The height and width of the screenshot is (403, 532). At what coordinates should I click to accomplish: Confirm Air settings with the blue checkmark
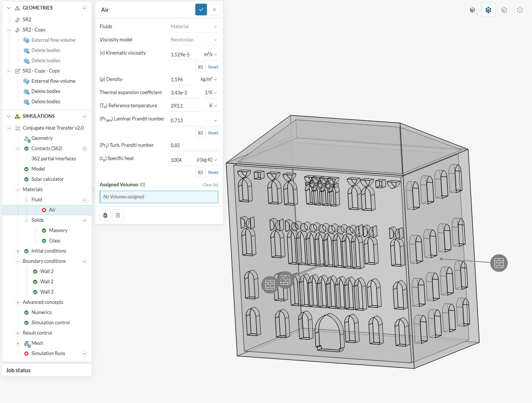(x=201, y=10)
